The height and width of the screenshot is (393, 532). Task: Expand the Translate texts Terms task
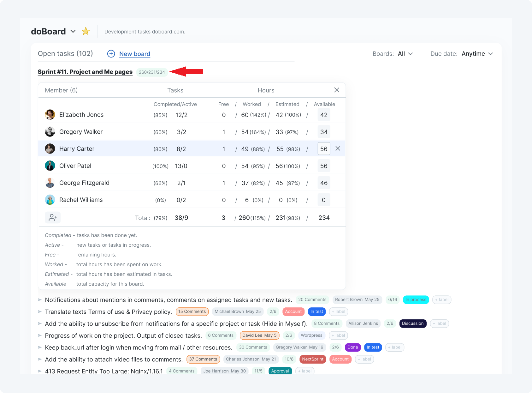(x=40, y=312)
